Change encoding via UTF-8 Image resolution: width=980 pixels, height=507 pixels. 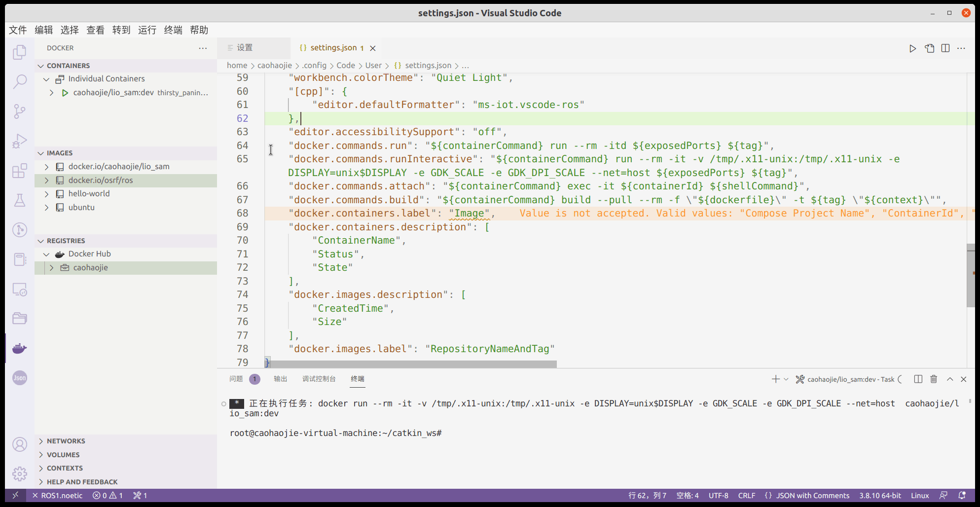pyautogui.click(x=718, y=495)
